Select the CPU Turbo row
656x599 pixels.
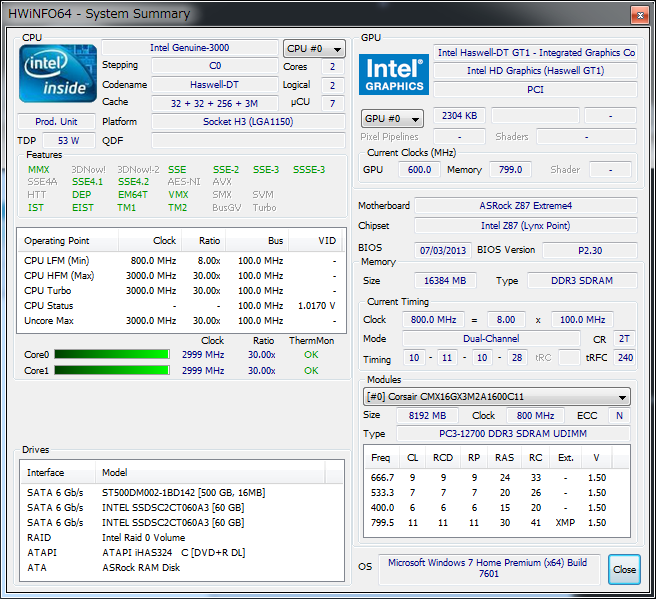click(x=181, y=291)
